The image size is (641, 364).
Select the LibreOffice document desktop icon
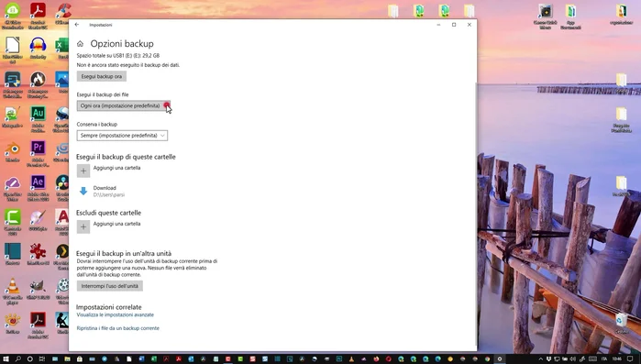pos(12,50)
